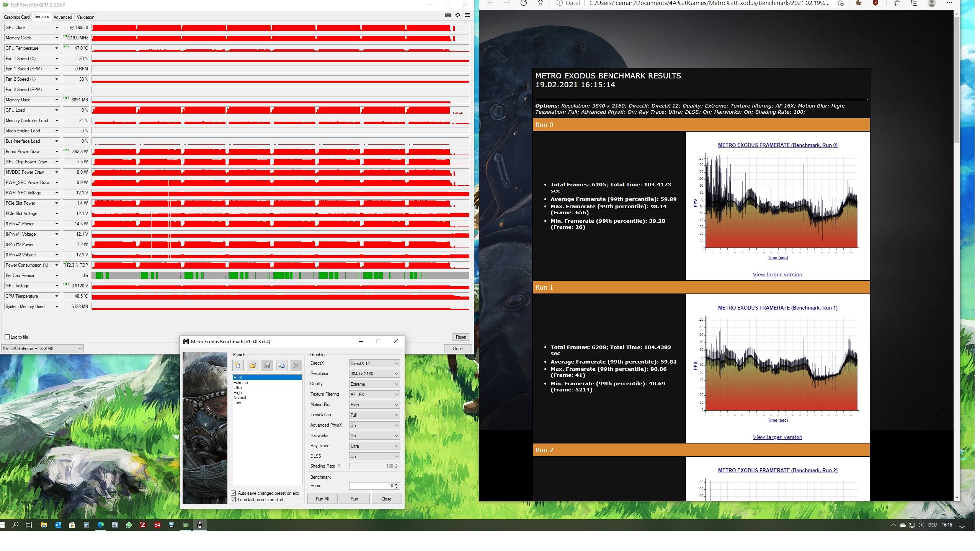Take a GPU-Z screenshot with camera icon
980x551 pixels.
pyautogui.click(x=448, y=15)
